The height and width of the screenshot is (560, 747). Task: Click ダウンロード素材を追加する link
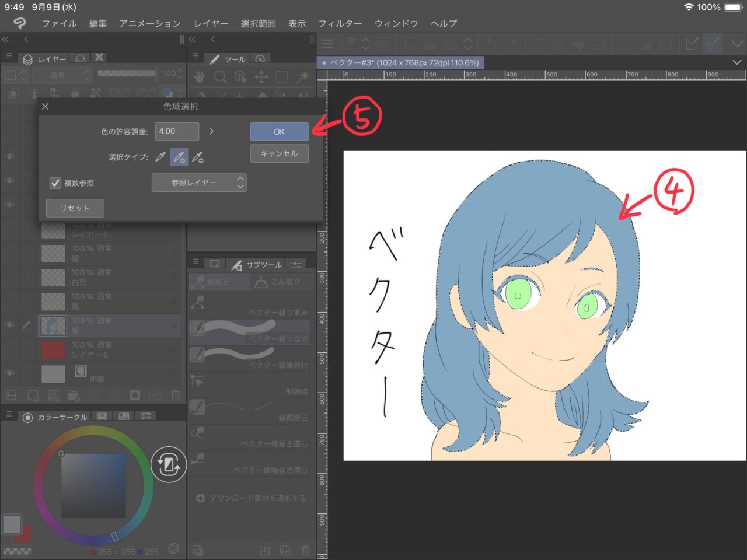pyautogui.click(x=252, y=498)
